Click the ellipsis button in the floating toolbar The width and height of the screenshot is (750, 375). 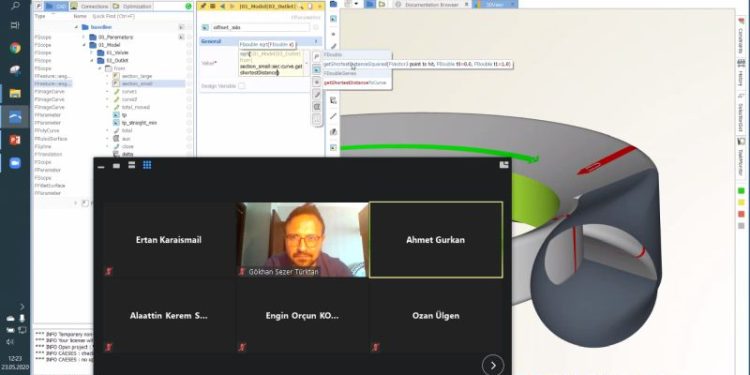(317, 119)
